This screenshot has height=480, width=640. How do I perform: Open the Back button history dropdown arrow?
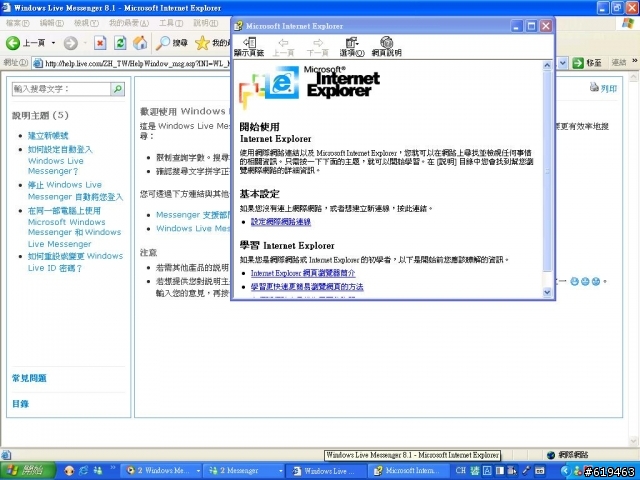(x=53, y=42)
